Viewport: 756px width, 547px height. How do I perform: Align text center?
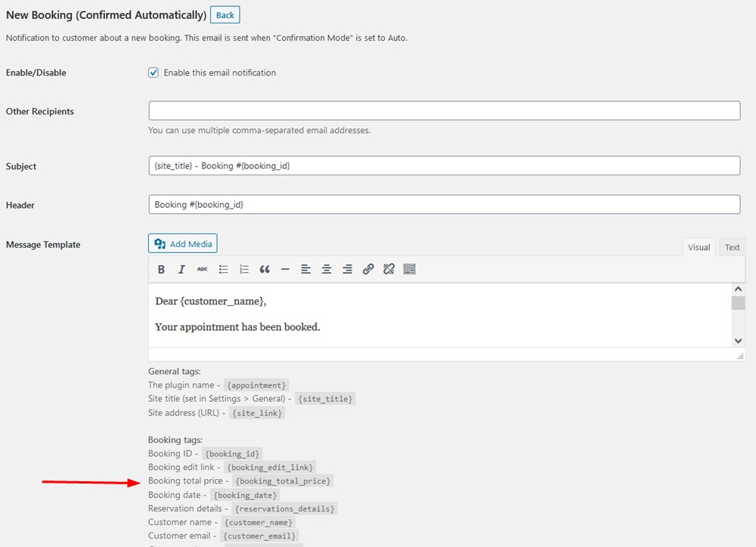[x=327, y=270]
